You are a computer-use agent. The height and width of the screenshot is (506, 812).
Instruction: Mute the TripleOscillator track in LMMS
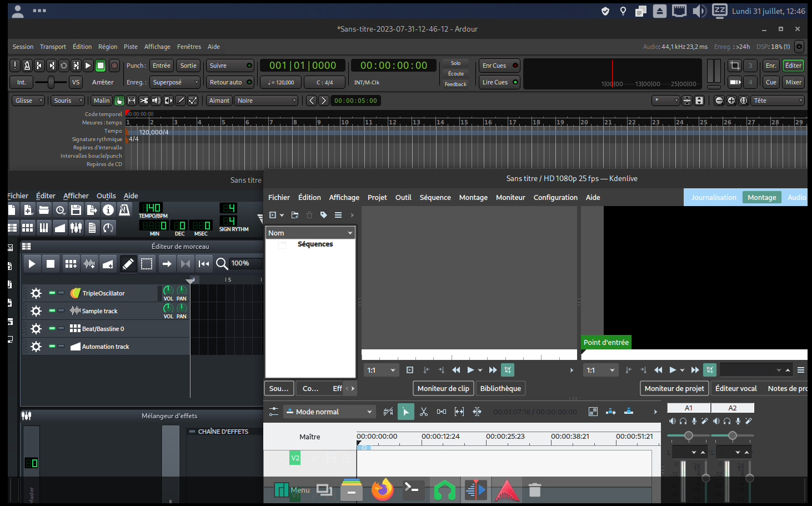(51, 293)
